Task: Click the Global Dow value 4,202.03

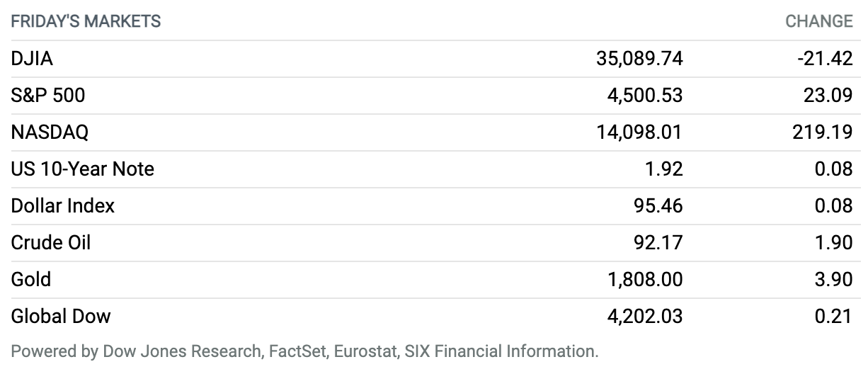Action: click(645, 316)
